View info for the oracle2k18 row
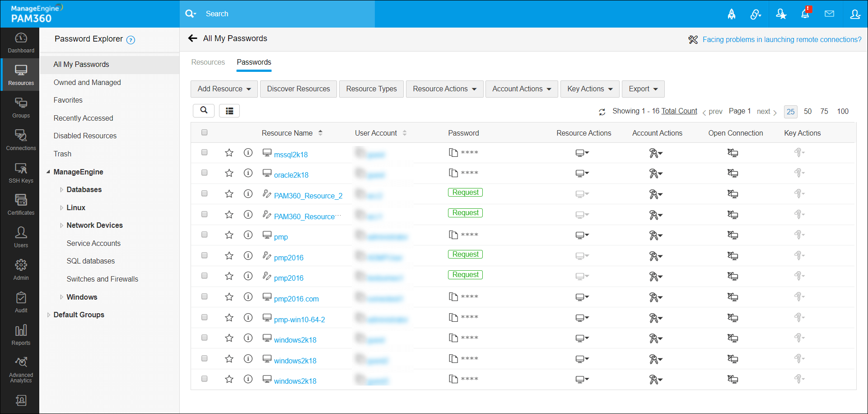868x414 pixels. (248, 173)
